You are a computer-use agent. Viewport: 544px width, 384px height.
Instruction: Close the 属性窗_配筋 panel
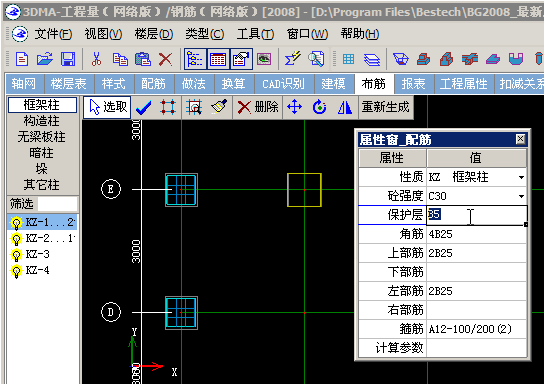click(x=520, y=139)
